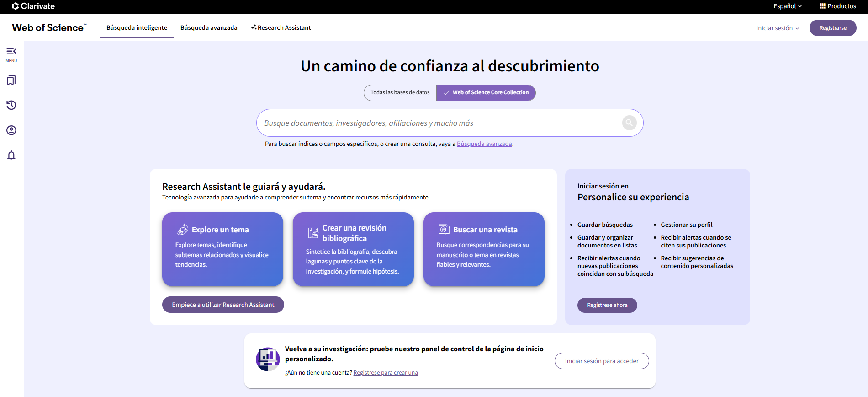The height and width of the screenshot is (397, 868).
Task: Select Web of Science Core Collection
Action: tap(486, 92)
